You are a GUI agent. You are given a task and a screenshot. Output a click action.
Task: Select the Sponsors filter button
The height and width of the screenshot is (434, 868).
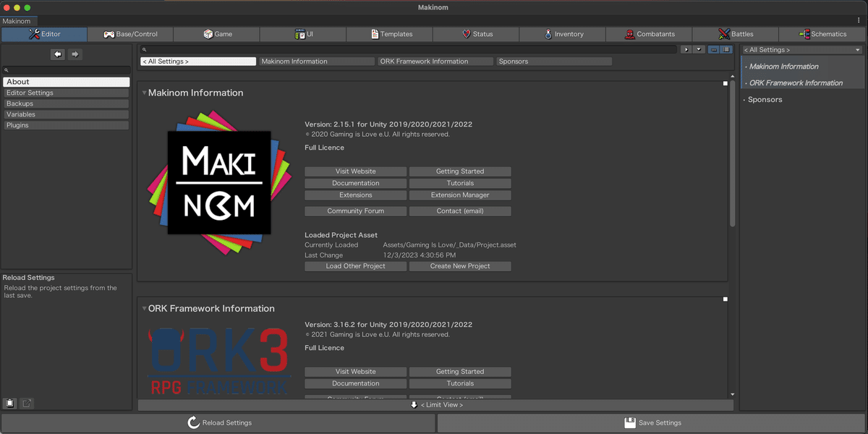(x=554, y=61)
